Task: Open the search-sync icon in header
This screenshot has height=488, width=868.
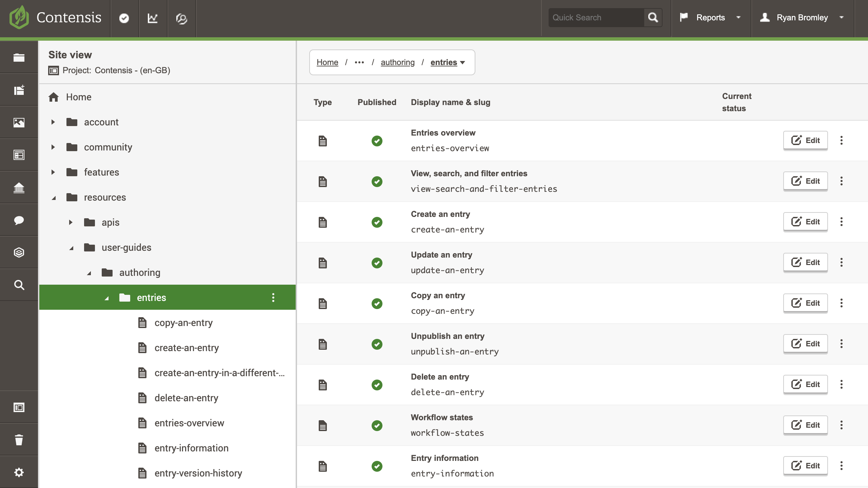Action: (181, 18)
